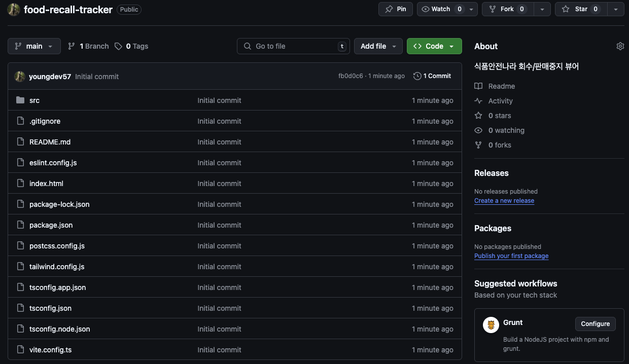Open the tailwind.config.js file
Image resolution: width=629 pixels, height=364 pixels.
[57, 267]
